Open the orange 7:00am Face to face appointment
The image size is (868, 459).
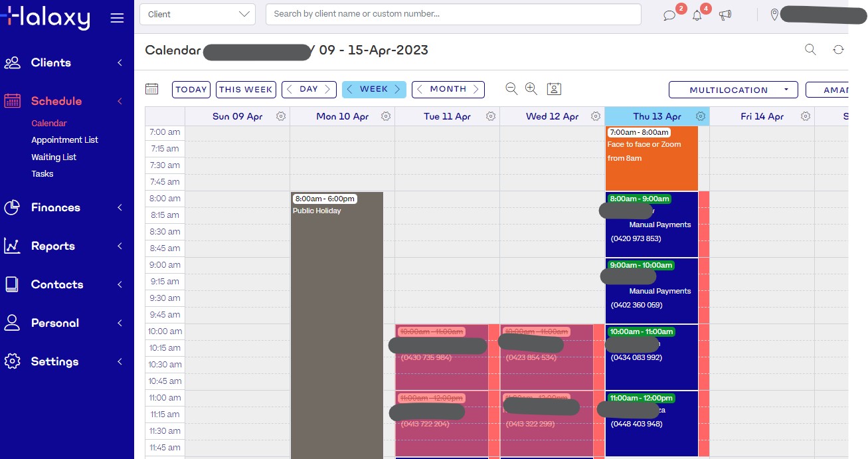[651, 158]
